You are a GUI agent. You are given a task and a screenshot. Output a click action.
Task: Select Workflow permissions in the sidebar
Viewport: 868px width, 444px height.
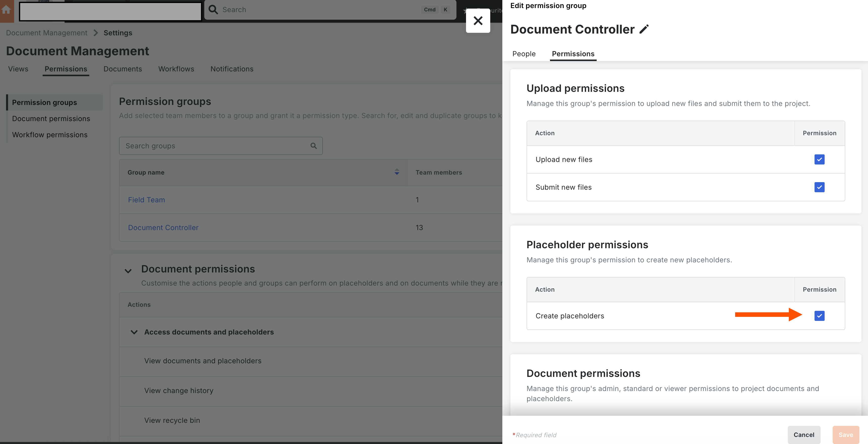coord(49,134)
